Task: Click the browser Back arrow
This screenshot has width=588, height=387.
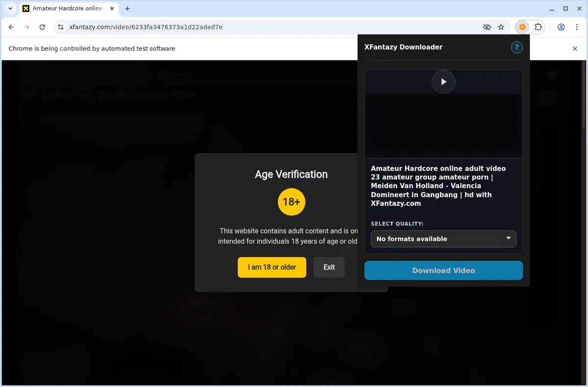Action: pyautogui.click(x=12, y=27)
